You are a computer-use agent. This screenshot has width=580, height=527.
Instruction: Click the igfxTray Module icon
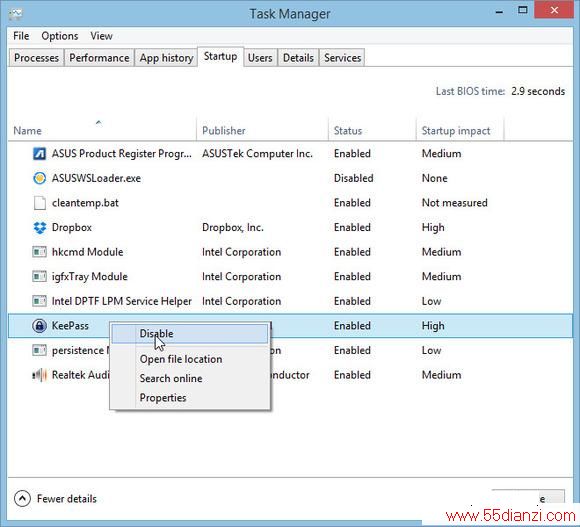click(40, 277)
